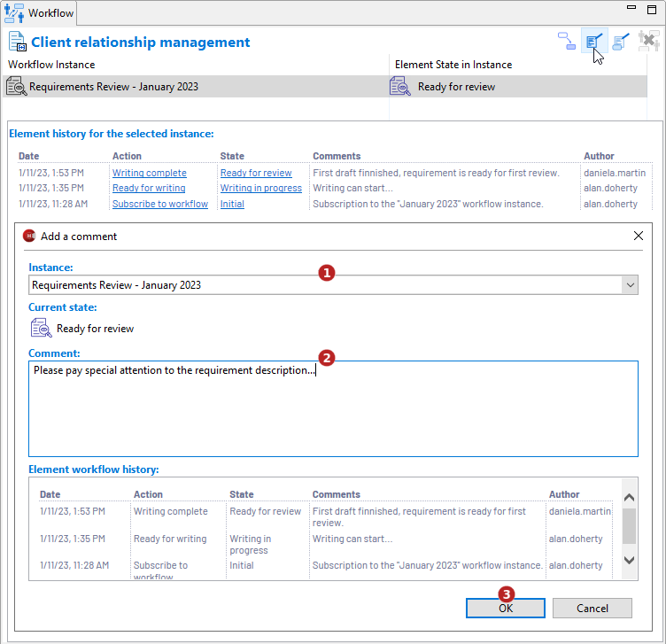Image resolution: width=666 pixels, height=644 pixels.
Task: Open the Writing in progress state link
Action: click(x=260, y=188)
